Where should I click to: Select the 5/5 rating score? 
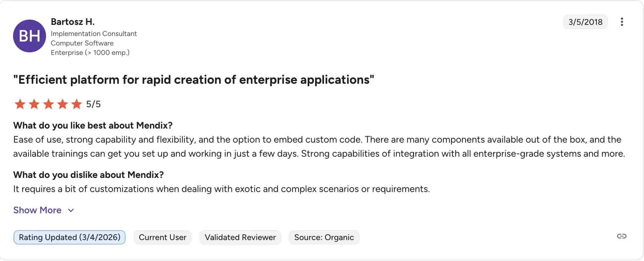[93, 104]
